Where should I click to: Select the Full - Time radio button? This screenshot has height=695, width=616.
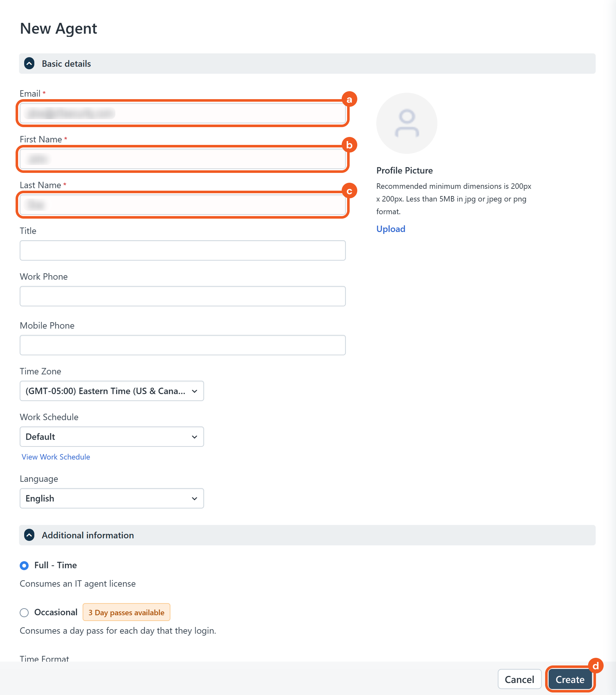[24, 565]
